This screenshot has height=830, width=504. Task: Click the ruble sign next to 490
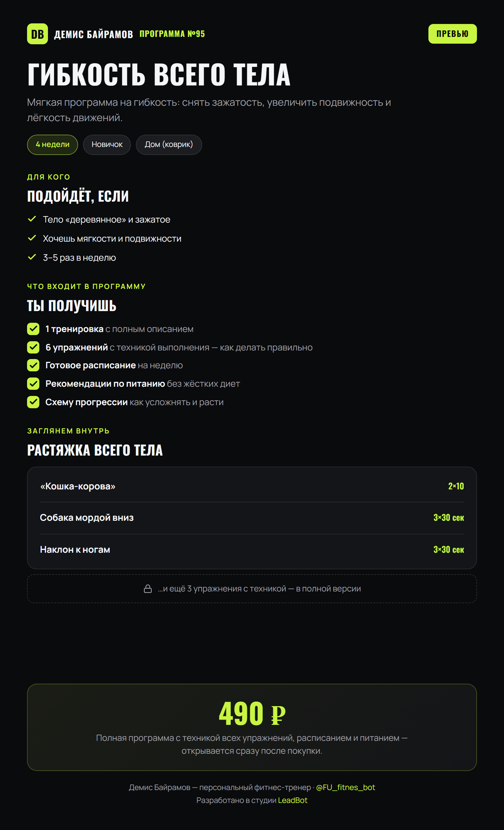pos(278,715)
